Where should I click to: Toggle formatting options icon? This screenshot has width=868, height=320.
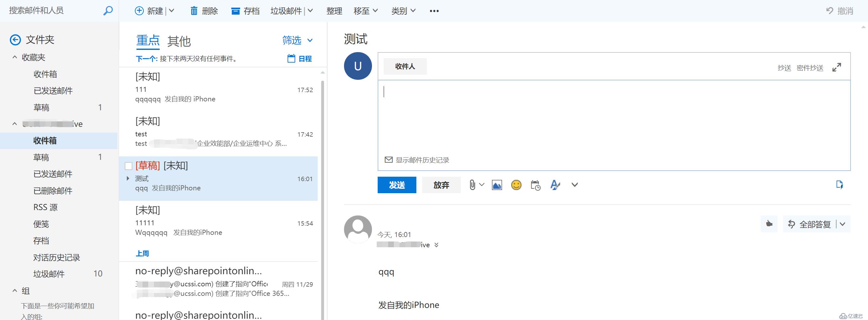[555, 185]
